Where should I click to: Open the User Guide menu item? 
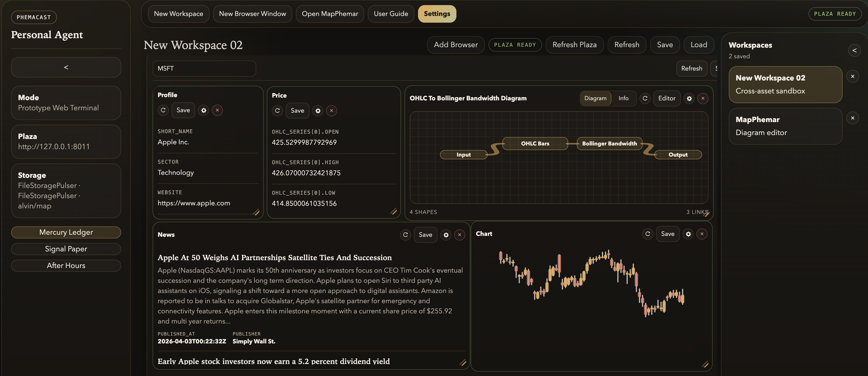391,14
